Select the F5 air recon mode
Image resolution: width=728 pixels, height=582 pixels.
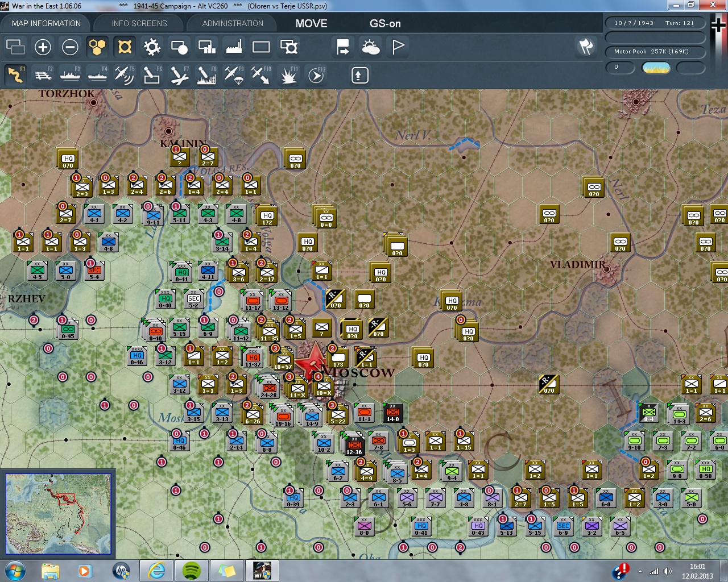tap(125, 75)
